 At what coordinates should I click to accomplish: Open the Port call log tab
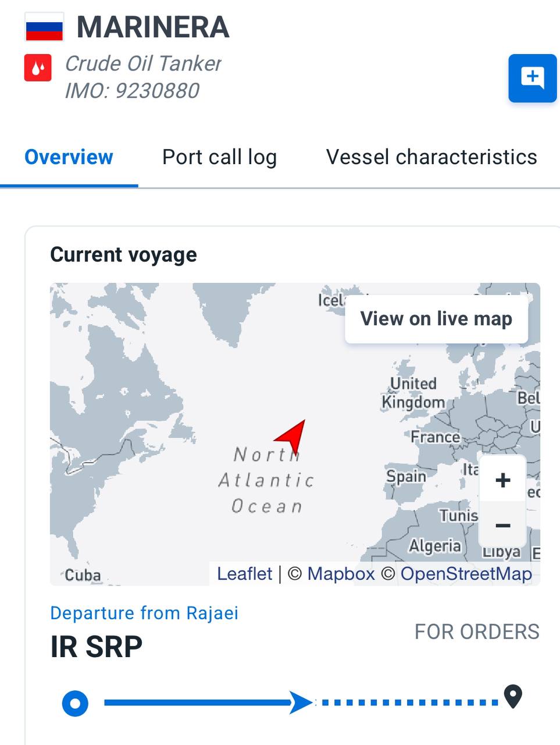click(x=219, y=157)
